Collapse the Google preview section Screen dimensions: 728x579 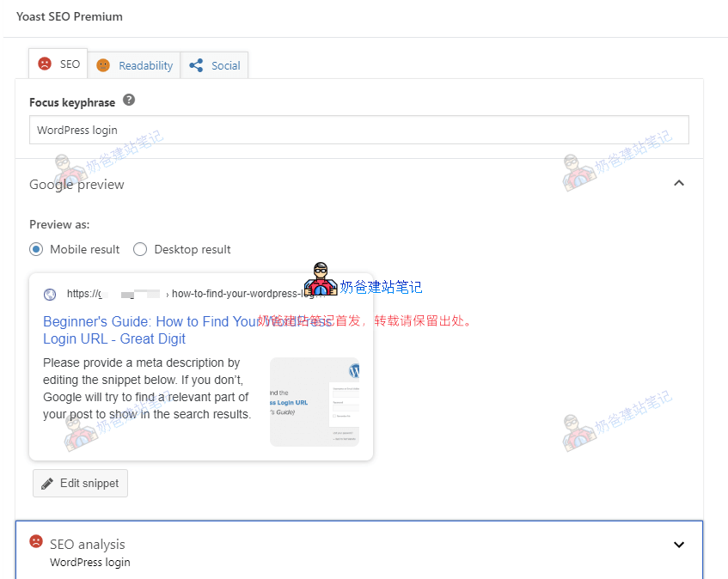(679, 183)
